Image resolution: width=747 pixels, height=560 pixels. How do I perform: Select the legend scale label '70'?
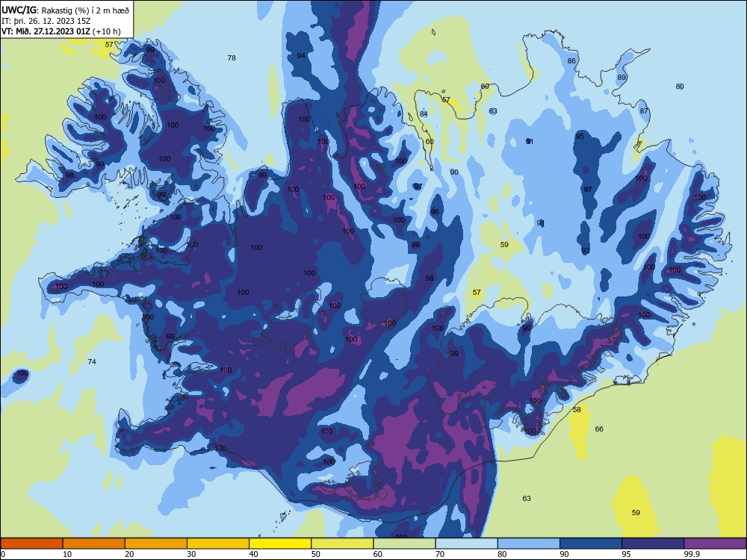(x=440, y=554)
